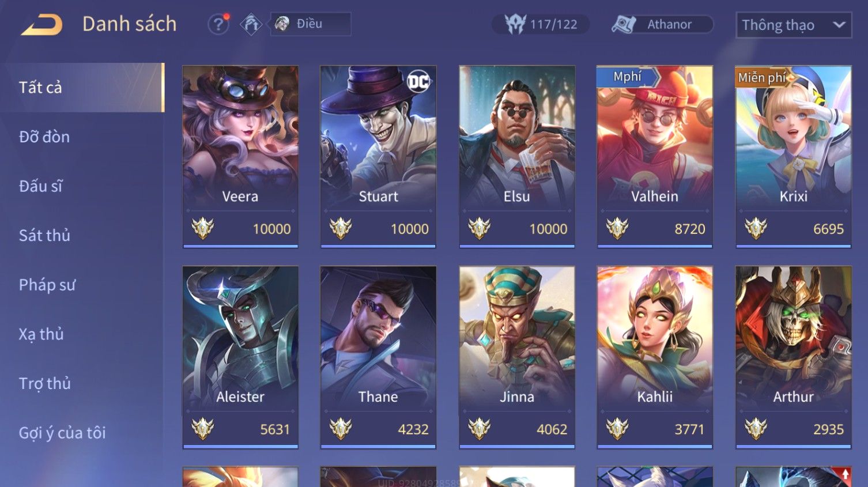Open the Điêu hero filter box
The height and width of the screenshot is (487, 868).
coord(311,24)
